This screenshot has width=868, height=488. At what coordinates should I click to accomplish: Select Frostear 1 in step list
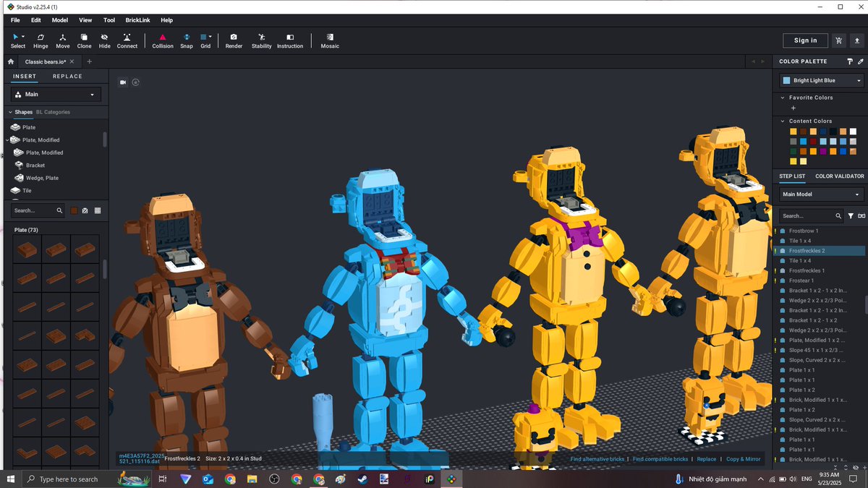point(801,281)
